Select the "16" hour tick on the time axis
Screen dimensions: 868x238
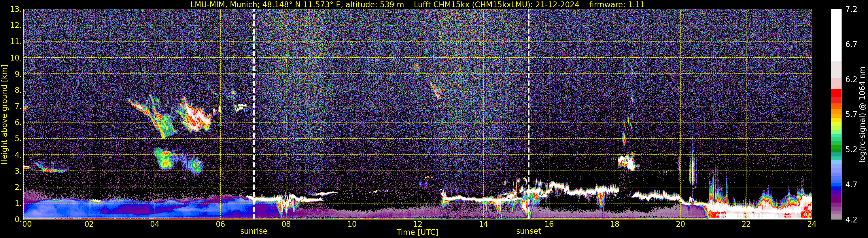pyautogui.click(x=549, y=224)
